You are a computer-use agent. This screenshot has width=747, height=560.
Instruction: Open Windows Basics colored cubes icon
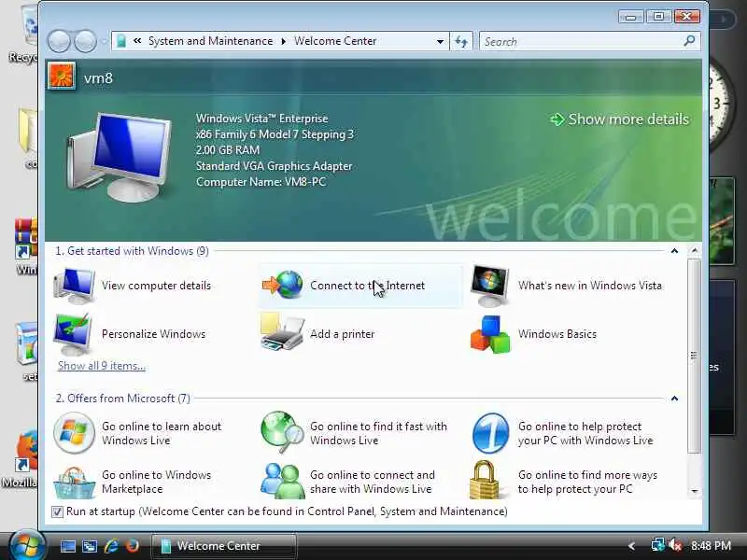tap(490, 334)
